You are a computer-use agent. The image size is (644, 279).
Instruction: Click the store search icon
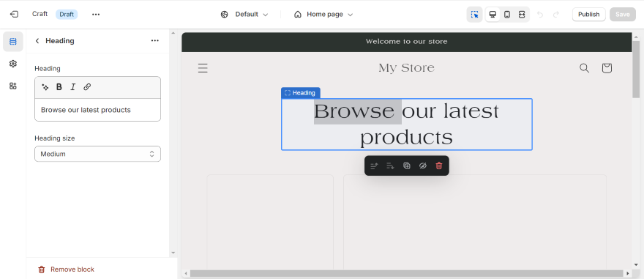(x=584, y=68)
